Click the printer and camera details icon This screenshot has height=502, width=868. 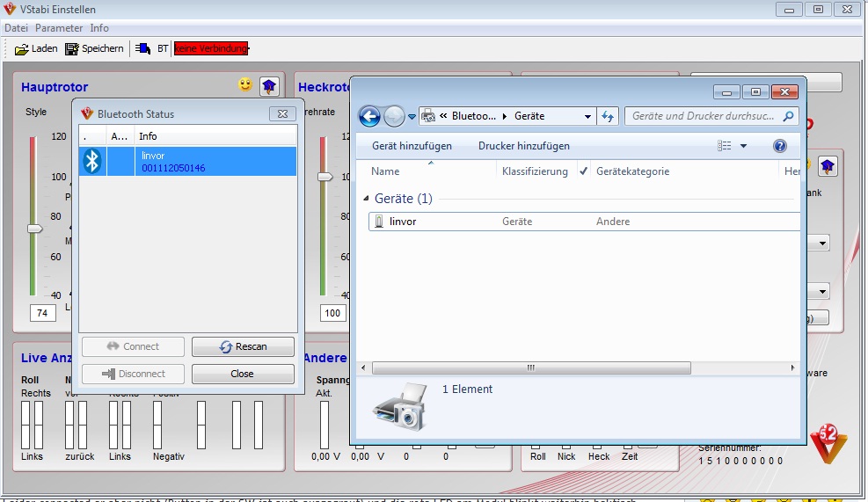click(x=401, y=407)
